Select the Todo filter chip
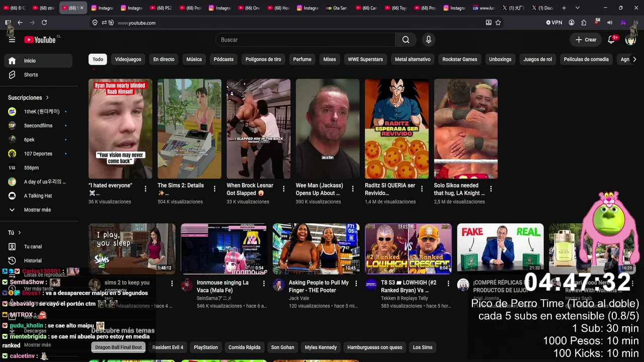 (98, 59)
